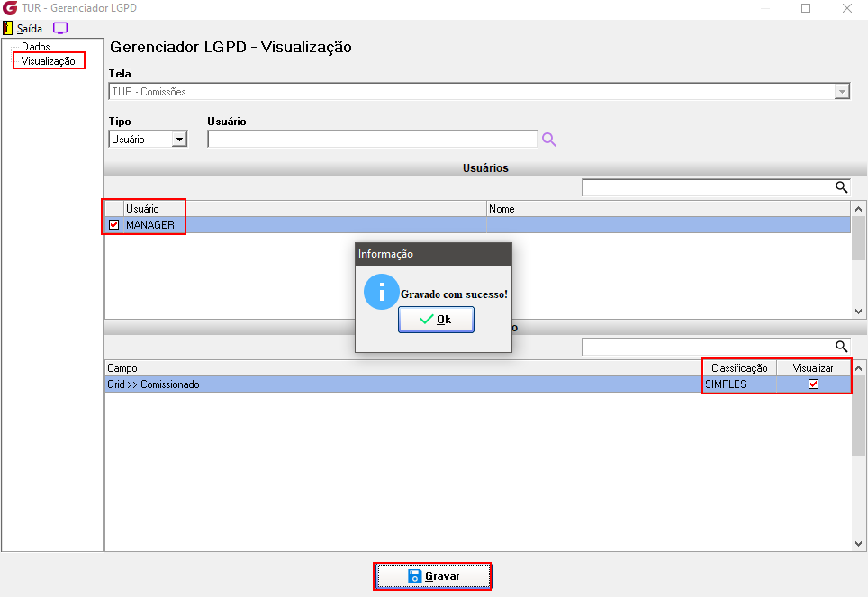Viewport: 868px width, 597px height.
Task: Click the TUR app logo in title bar
Action: coord(10,8)
